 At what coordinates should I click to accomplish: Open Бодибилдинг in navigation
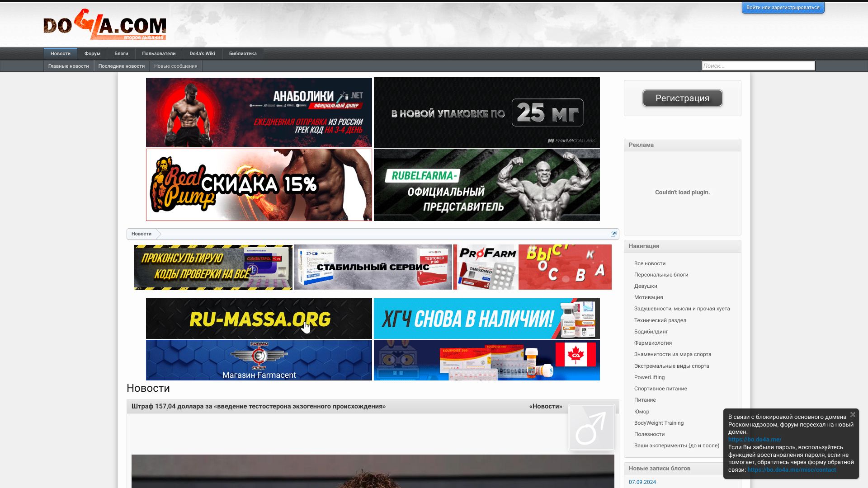tap(651, 332)
